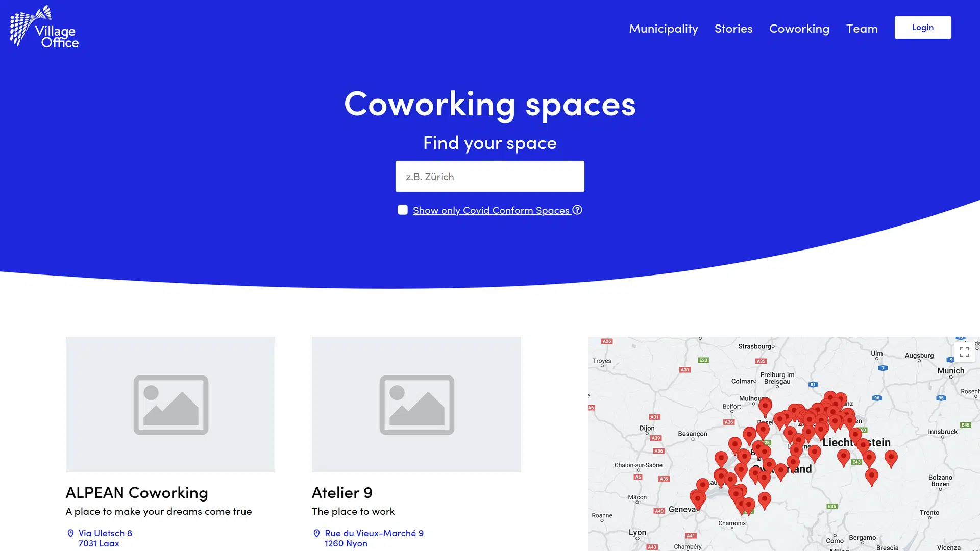The height and width of the screenshot is (551, 980).
Task: Click the ALPEAN Coworking address link
Action: pyautogui.click(x=105, y=538)
